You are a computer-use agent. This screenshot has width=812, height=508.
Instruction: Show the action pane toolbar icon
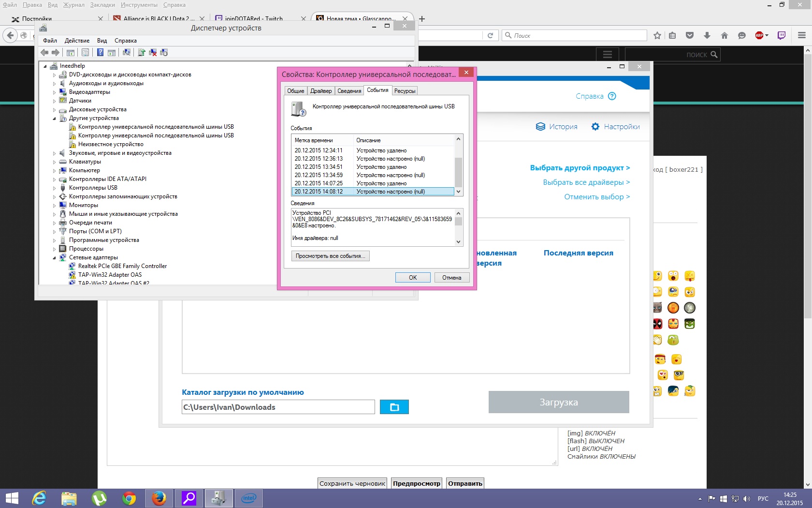(112, 52)
